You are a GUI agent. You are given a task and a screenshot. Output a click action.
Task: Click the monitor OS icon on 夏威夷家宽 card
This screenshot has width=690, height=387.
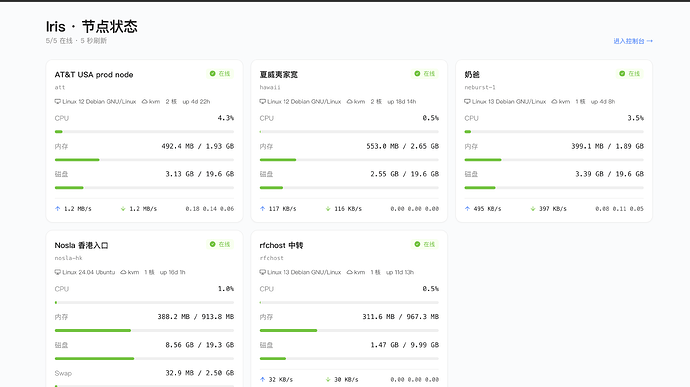pos(262,102)
